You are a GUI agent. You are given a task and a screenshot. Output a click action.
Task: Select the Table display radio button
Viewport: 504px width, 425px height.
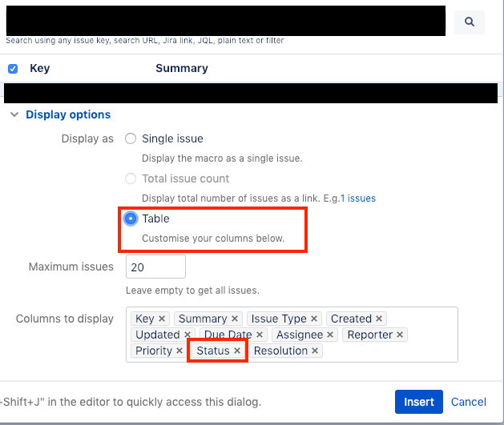click(131, 219)
